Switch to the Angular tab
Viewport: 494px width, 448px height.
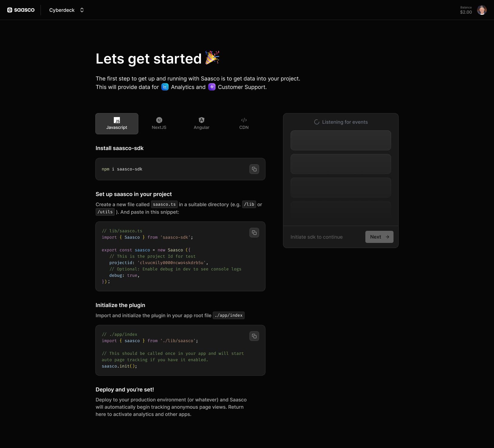tap(202, 124)
